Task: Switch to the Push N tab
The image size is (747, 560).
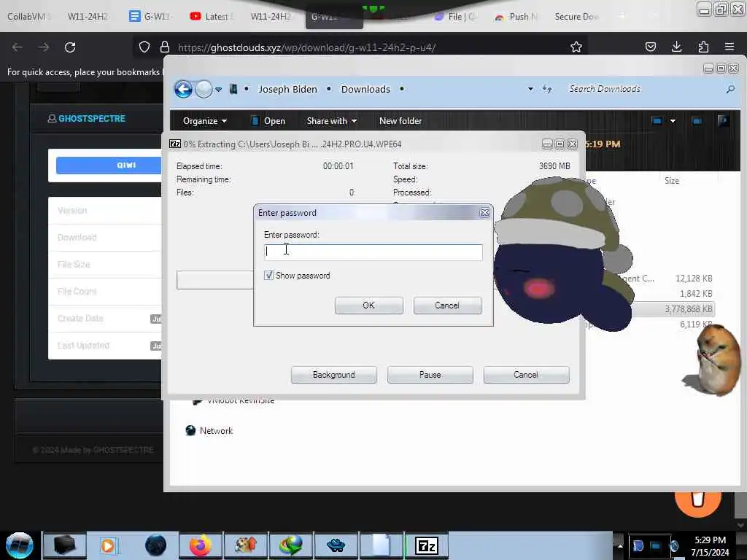Action: 517,16
